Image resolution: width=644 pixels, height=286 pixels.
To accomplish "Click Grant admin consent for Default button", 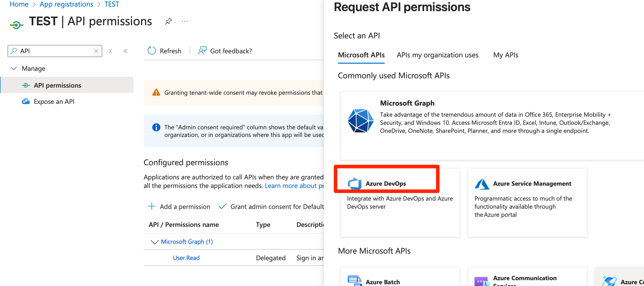I will coord(271,207).
